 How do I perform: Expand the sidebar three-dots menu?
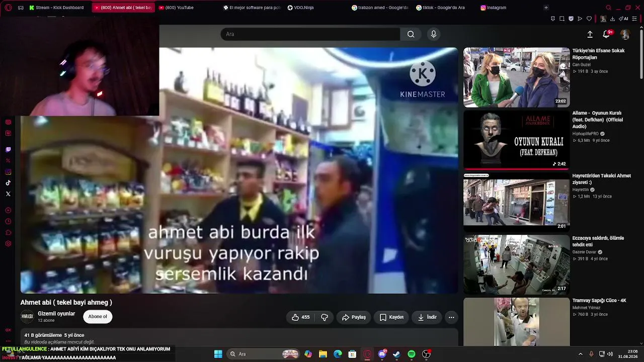click(x=8, y=341)
